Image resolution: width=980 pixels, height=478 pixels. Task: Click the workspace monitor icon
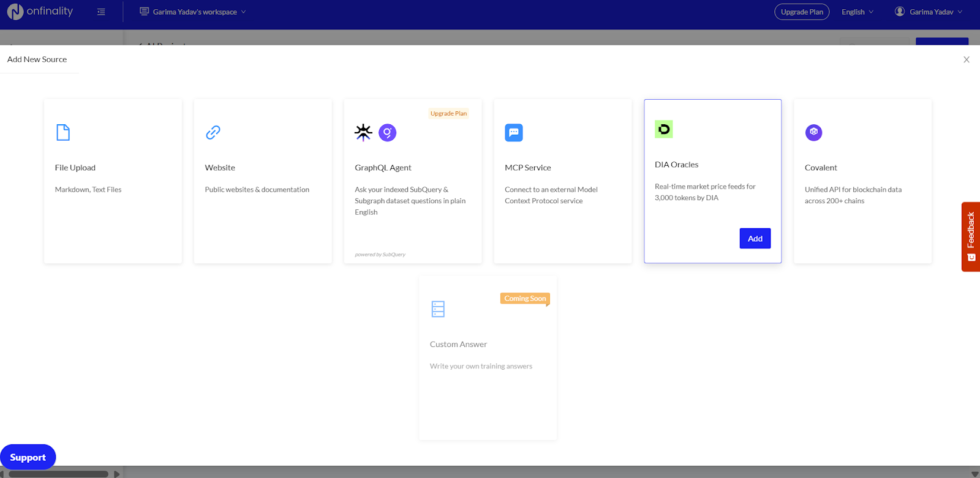pos(144,12)
